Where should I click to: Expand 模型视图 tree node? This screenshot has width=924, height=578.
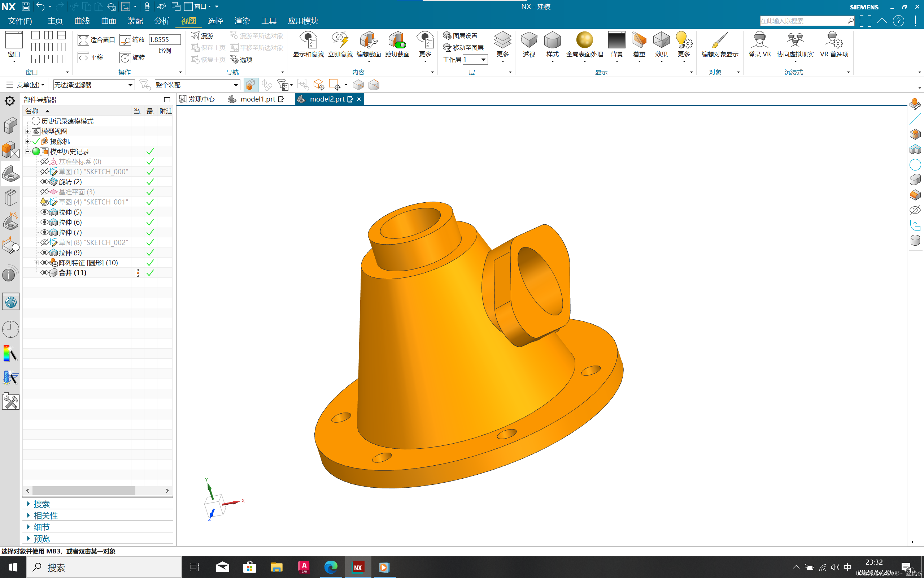[x=27, y=131]
